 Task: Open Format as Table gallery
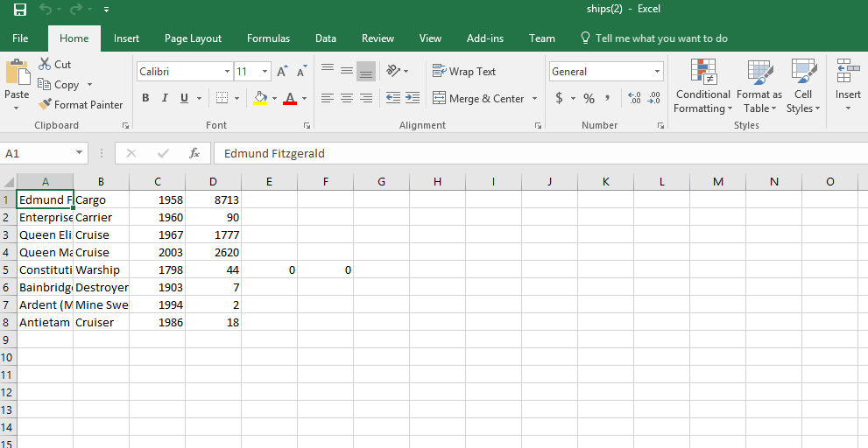[759, 87]
